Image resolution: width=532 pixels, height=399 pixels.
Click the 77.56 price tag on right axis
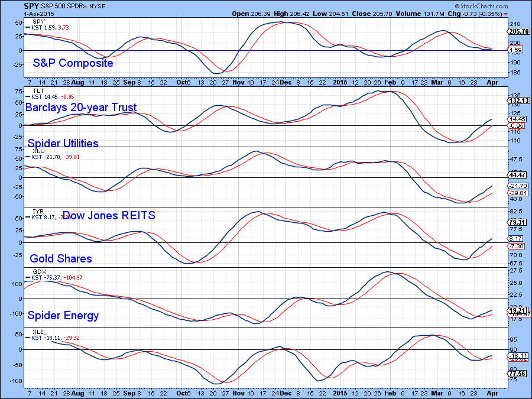(518, 374)
